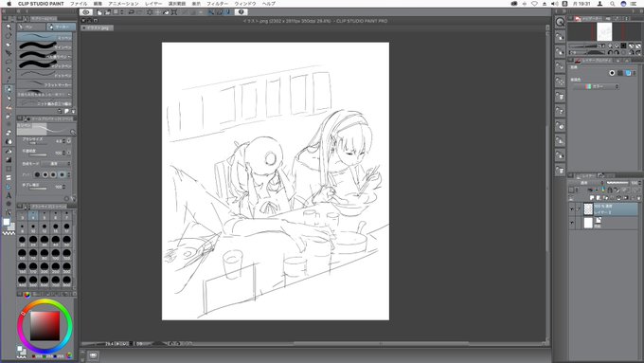Open Quick Access panel icon

[561, 22]
